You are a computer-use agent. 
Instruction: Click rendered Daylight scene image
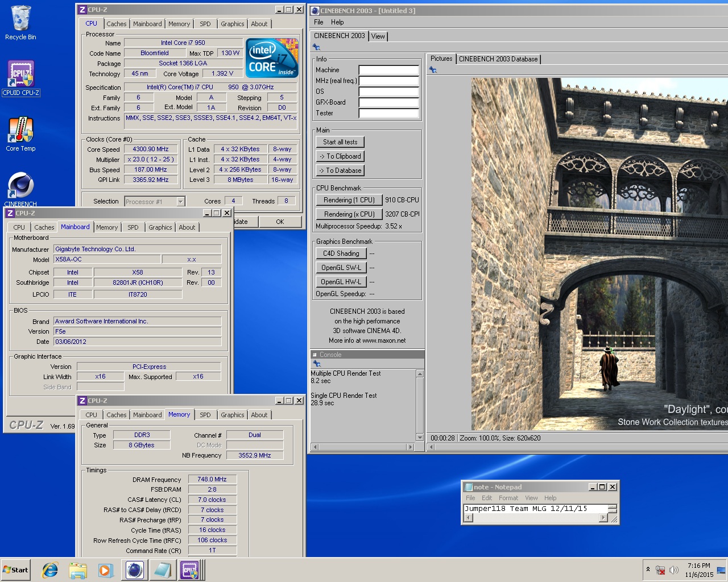[x=599, y=254]
